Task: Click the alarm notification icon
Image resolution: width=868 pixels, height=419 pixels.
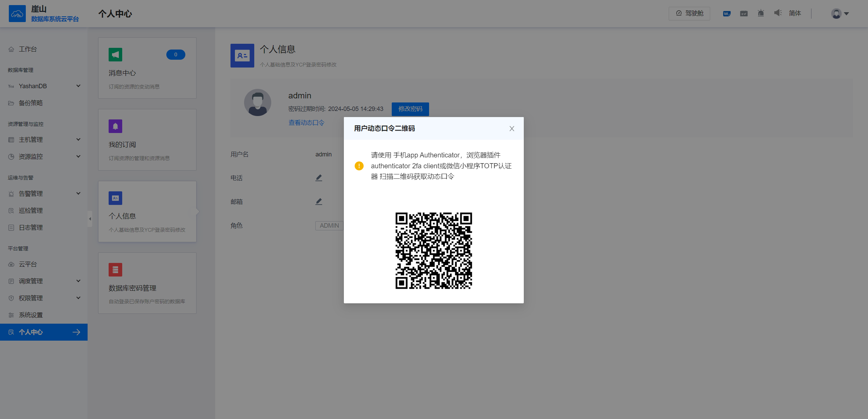Action: pyautogui.click(x=760, y=13)
